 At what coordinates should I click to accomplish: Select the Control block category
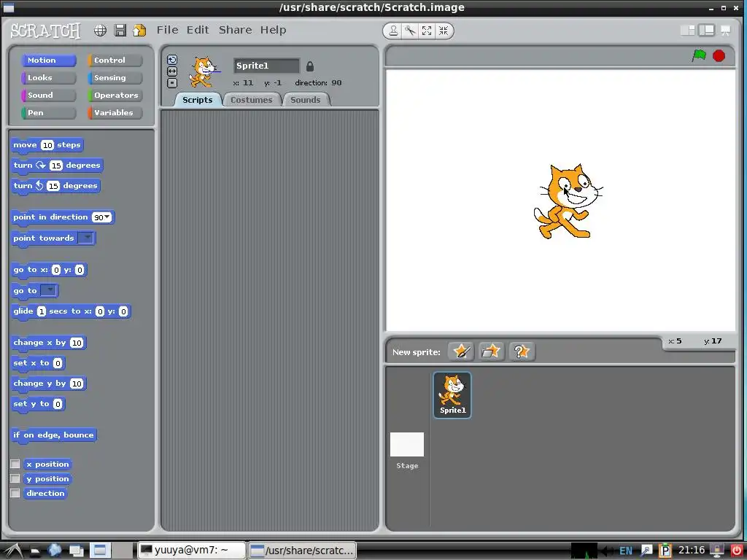coord(115,61)
